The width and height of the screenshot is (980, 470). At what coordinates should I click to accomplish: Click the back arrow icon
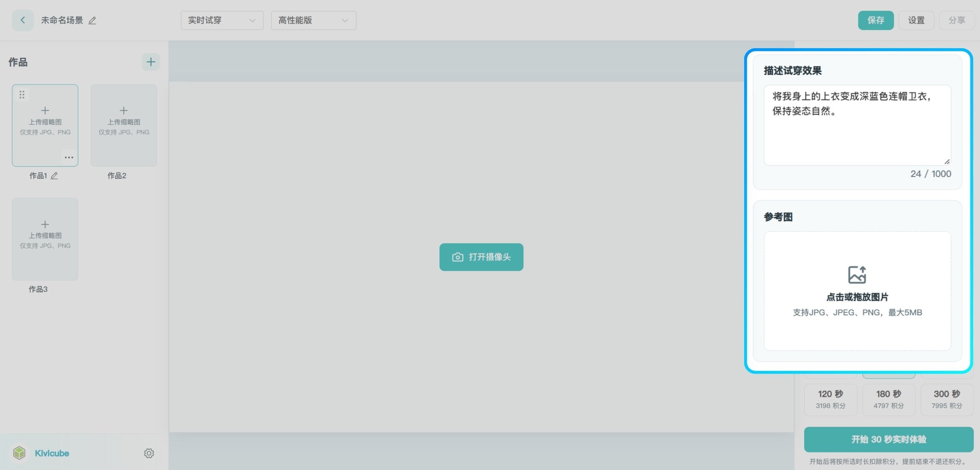[x=23, y=20]
